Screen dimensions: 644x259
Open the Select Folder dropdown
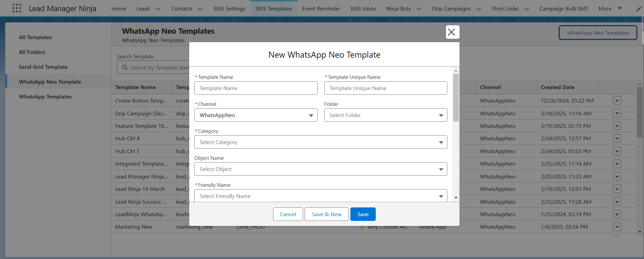(x=386, y=115)
